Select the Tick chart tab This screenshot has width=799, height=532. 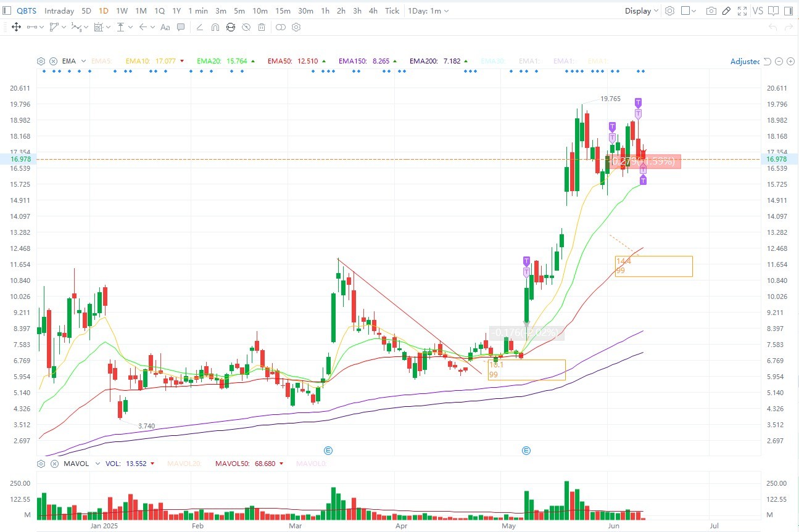[392, 10]
